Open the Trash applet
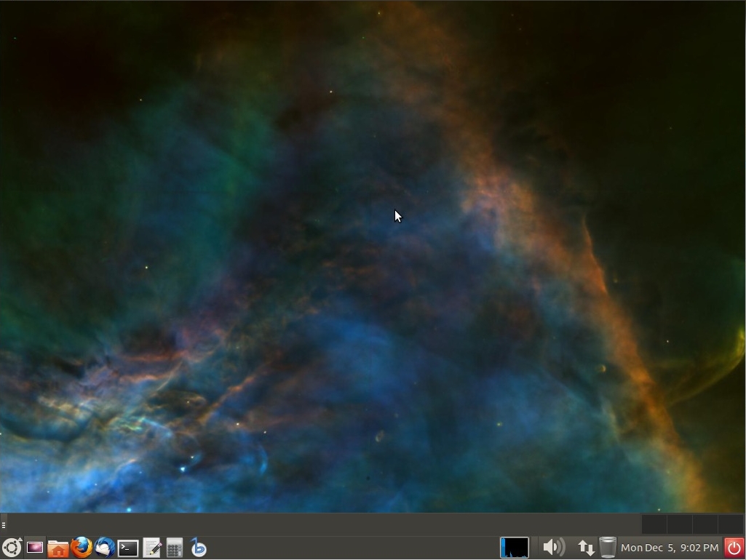Image resolution: width=746 pixels, height=560 pixels. click(x=608, y=547)
